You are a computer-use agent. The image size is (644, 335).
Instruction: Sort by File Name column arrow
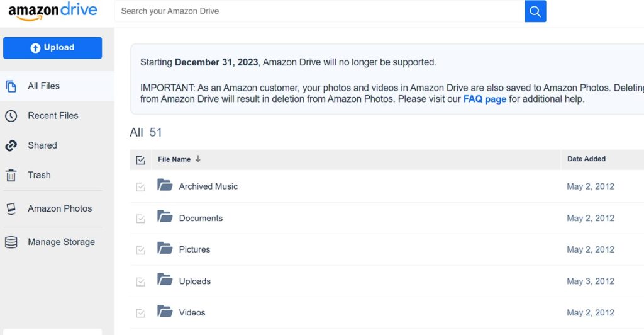(x=198, y=159)
